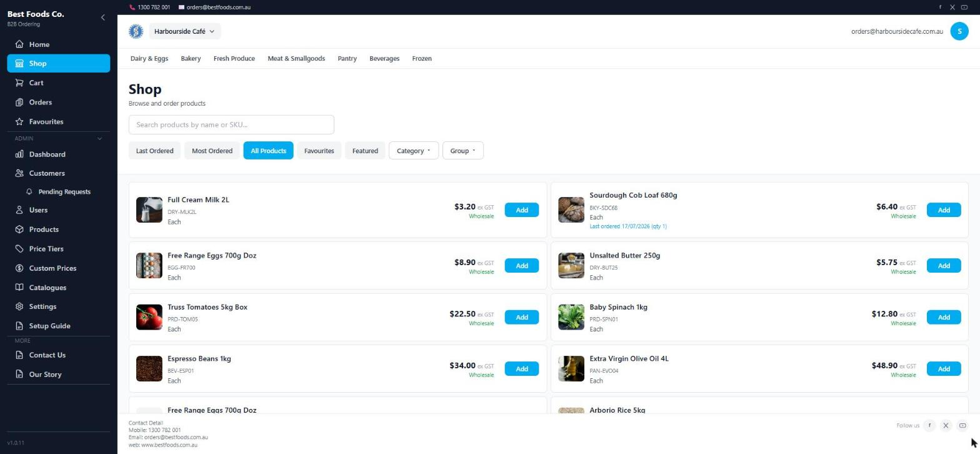980x454 pixels.
Task: Click the X icon in the top bar
Action: tap(952, 8)
